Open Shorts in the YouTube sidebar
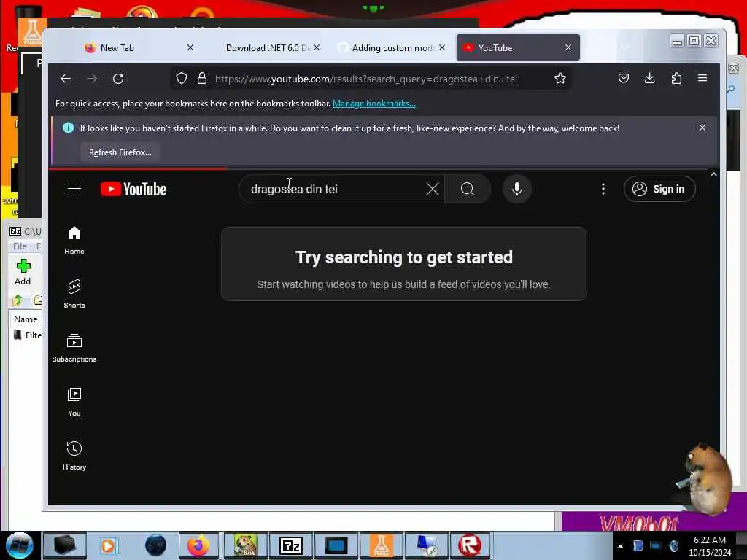Viewport: 747px width, 560px height. click(x=74, y=294)
